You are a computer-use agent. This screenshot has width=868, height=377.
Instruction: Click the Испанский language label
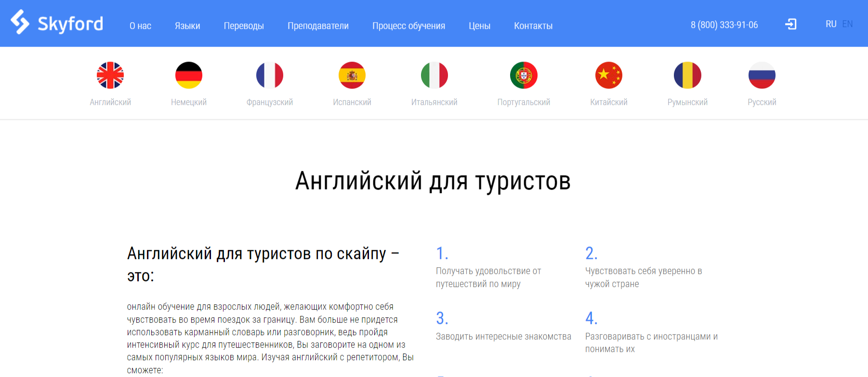pyautogui.click(x=352, y=102)
